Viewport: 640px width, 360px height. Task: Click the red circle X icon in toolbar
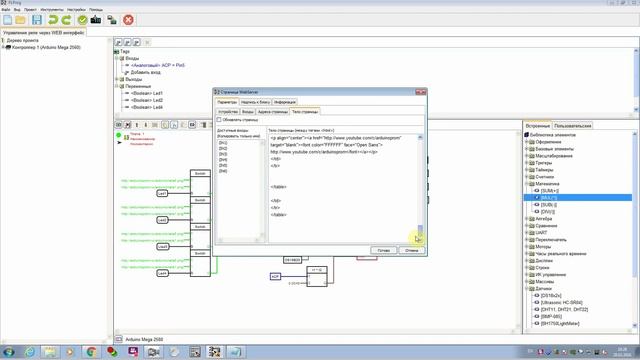tap(128, 20)
